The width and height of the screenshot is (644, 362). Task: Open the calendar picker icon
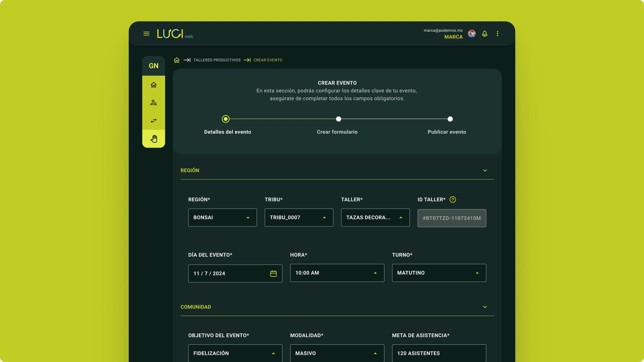[273, 274]
